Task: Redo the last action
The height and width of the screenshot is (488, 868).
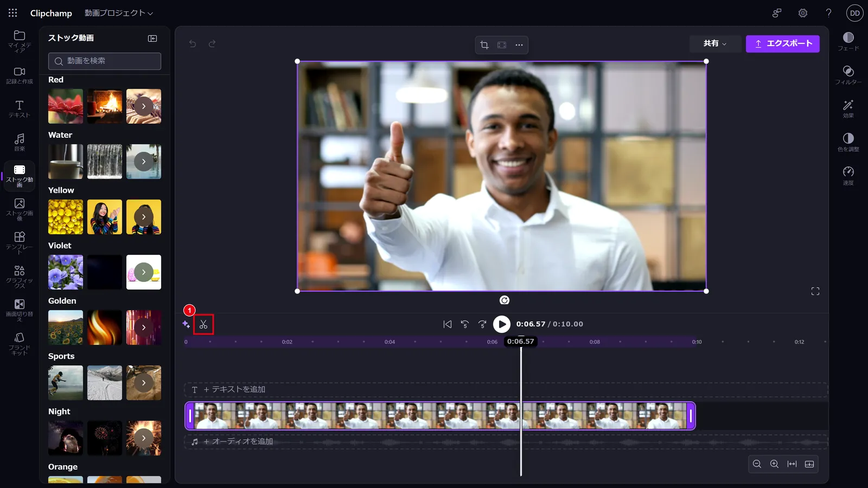Action: tap(212, 44)
